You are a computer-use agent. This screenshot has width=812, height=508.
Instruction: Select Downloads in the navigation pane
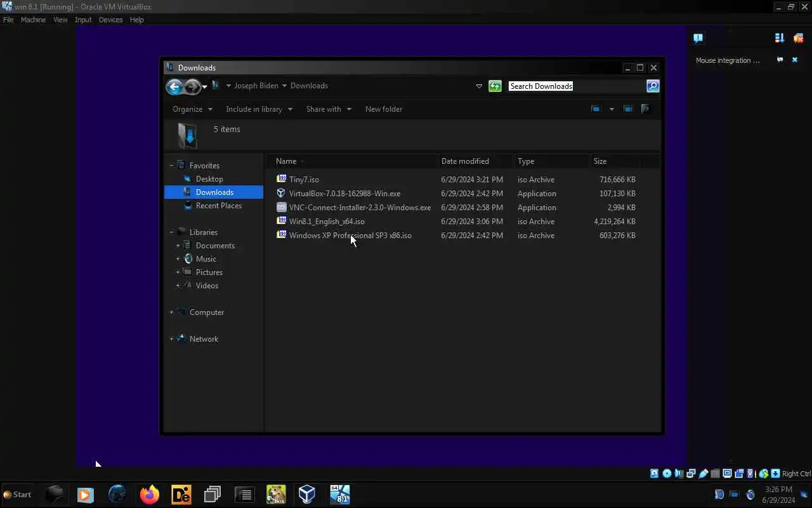click(214, 192)
